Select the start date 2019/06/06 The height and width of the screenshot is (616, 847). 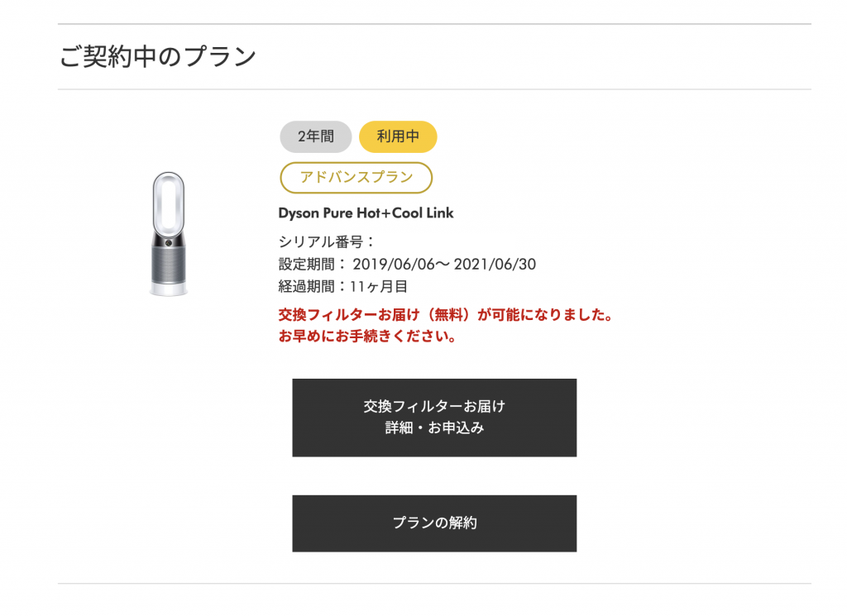pos(394,264)
